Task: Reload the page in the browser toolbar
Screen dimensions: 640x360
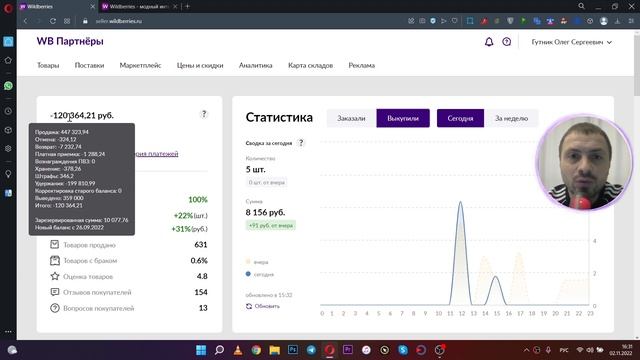Action: tap(53, 21)
